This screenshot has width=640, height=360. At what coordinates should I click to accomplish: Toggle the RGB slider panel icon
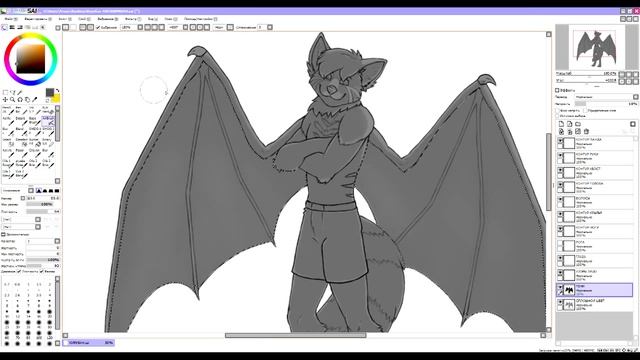pos(12,27)
